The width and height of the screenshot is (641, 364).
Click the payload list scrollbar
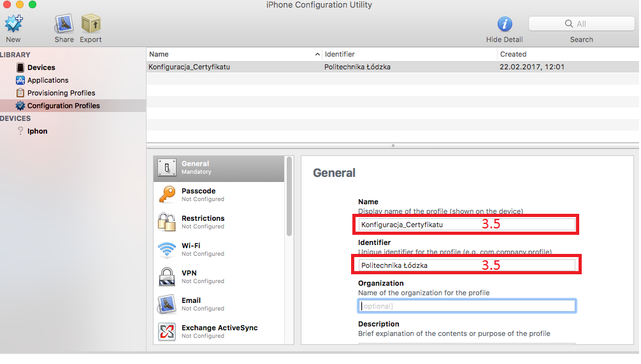pos(289,197)
